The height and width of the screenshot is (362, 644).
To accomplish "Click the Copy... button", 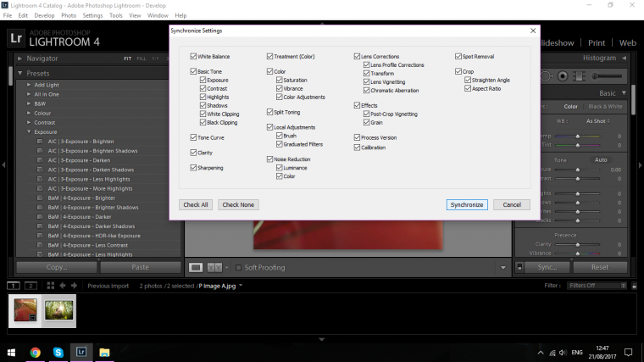I will (x=57, y=267).
